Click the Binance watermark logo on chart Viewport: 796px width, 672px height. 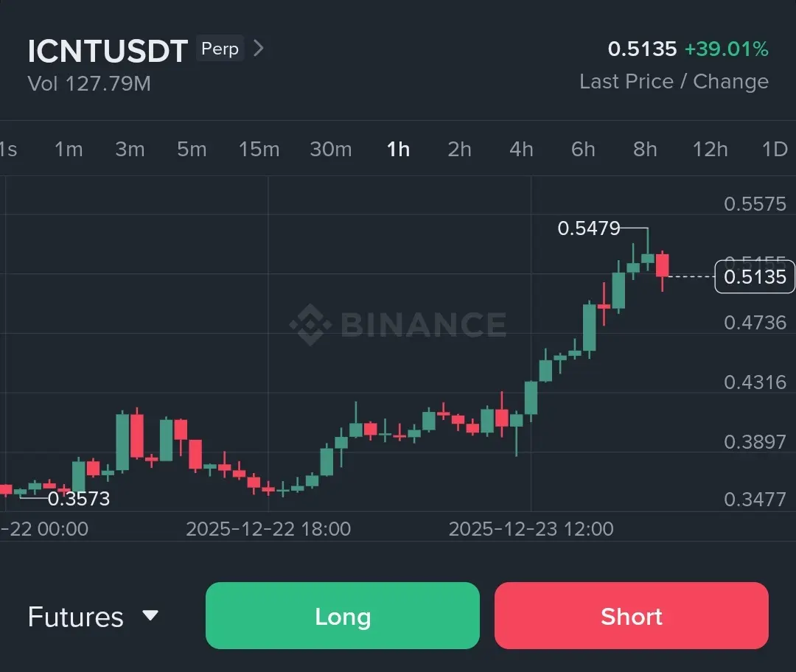(x=397, y=323)
